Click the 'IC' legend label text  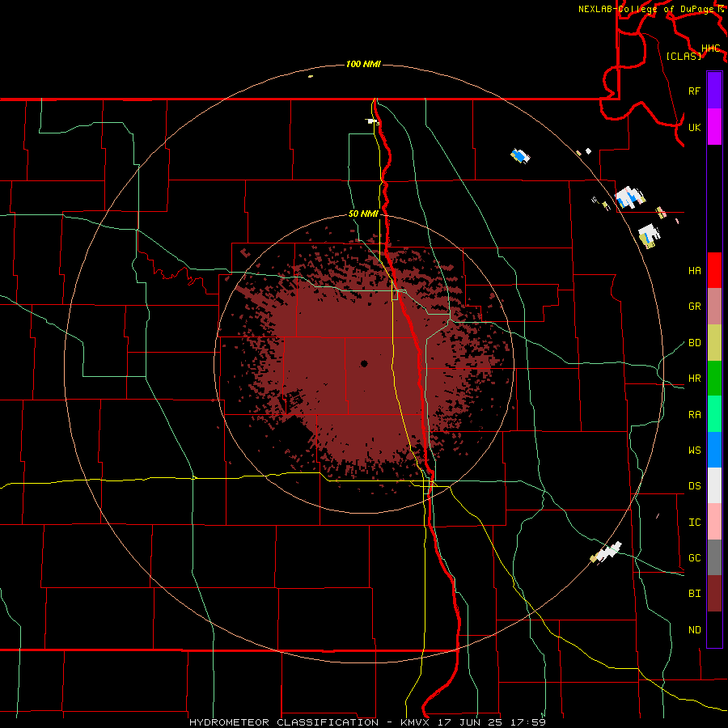point(695,522)
